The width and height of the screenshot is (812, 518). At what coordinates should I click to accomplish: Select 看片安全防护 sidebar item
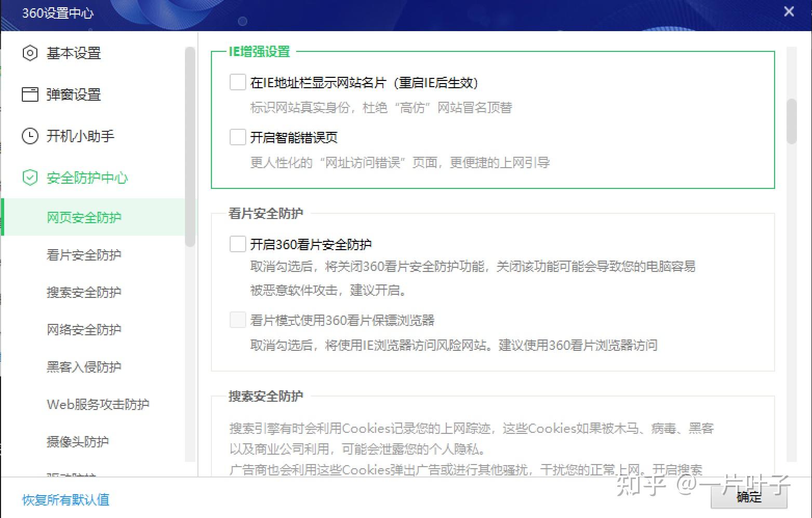(84, 254)
